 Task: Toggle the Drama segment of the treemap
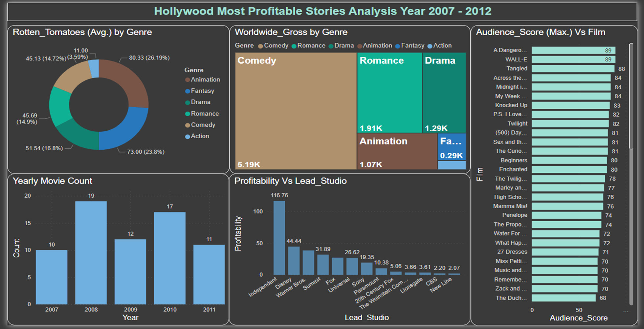(444, 92)
